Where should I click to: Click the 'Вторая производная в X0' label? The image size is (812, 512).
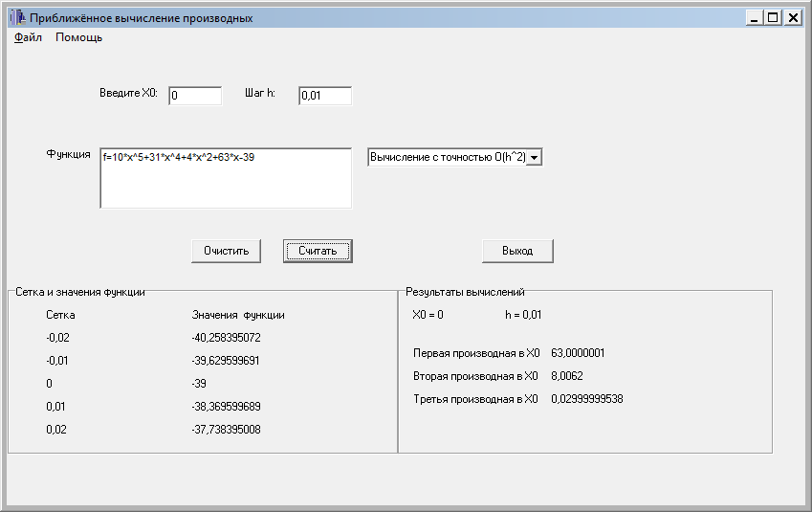pyautogui.click(x=475, y=376)
